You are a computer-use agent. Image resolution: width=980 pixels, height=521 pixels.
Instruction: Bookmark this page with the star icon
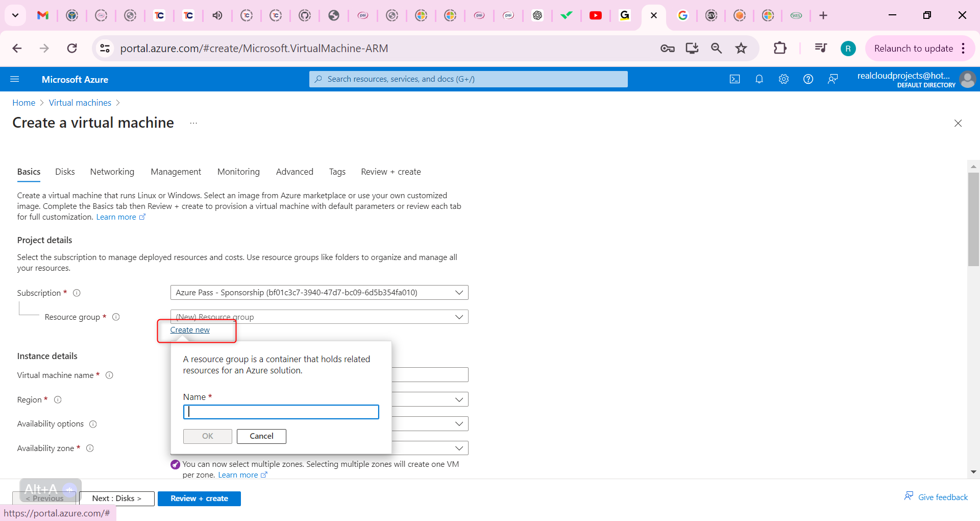coord(741,49)
